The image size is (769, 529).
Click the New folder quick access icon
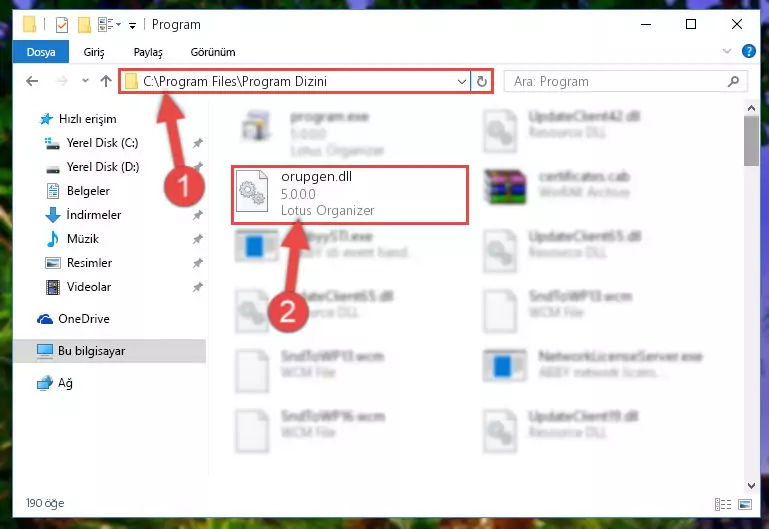pos(84,25)
